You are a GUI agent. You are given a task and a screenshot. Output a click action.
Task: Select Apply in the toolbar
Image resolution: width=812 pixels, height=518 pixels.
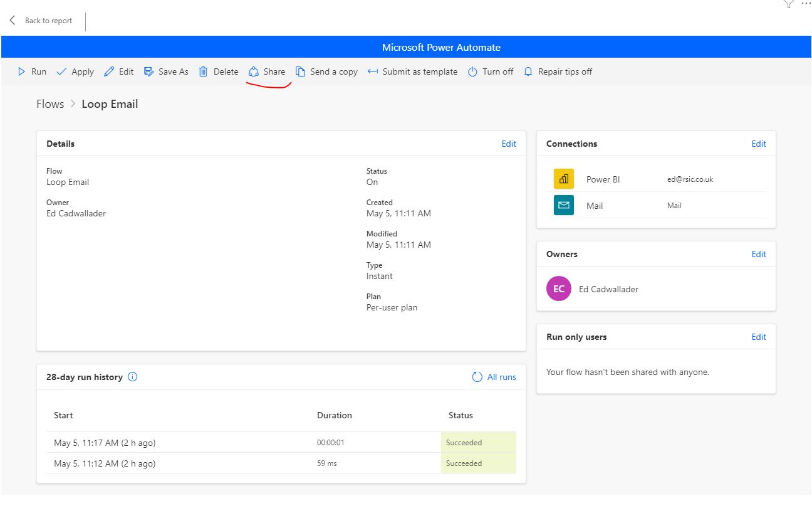pyautogui.click(x=75, y=71)
